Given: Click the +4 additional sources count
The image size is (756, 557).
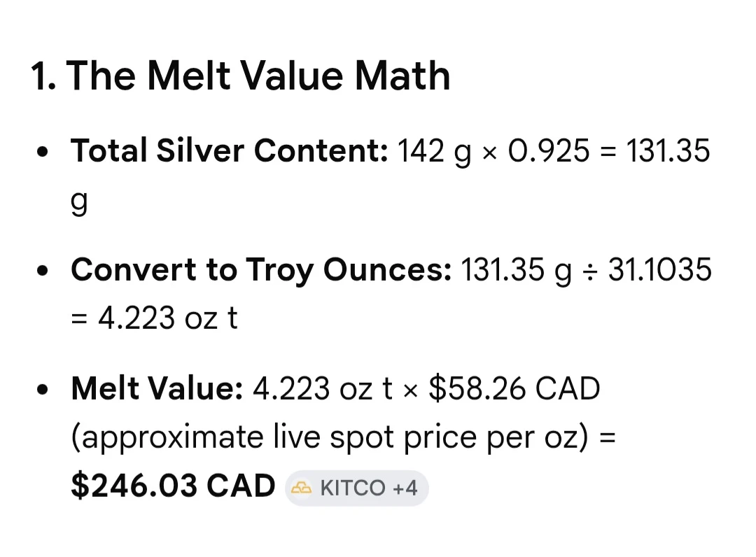Looking at the screenshot, I should [x=405, y=488].
